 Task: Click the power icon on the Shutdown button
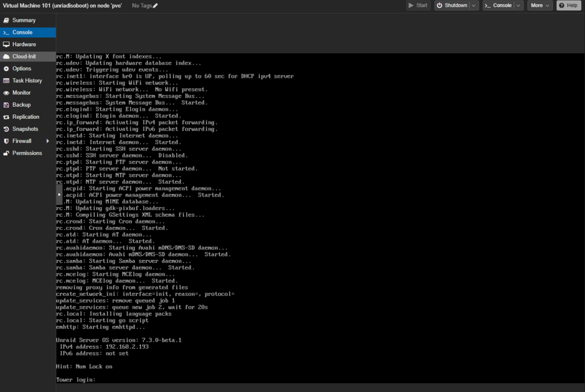[x=440, y=5]
